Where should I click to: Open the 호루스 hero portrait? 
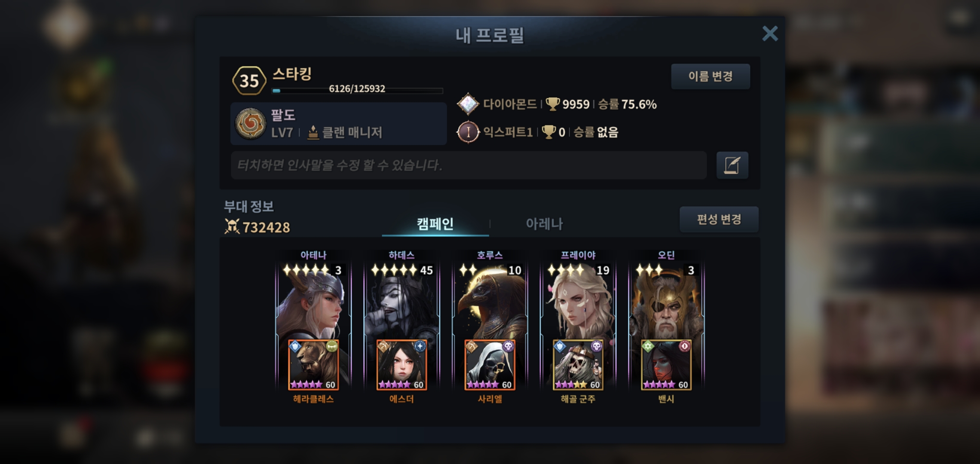(490, 301)
